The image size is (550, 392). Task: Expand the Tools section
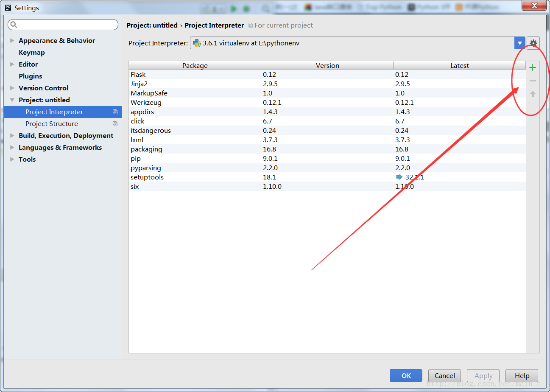[x=12, y=160]
